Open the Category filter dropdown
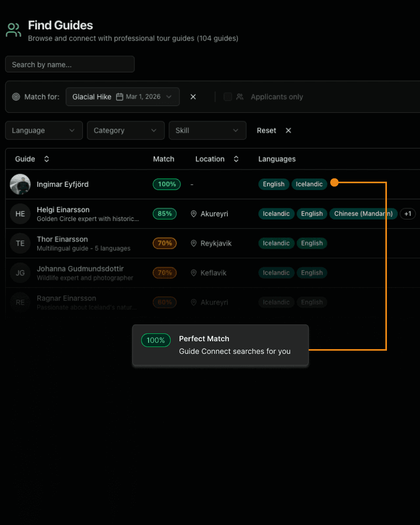Screen dimensions: 420x525 [125, 130]
